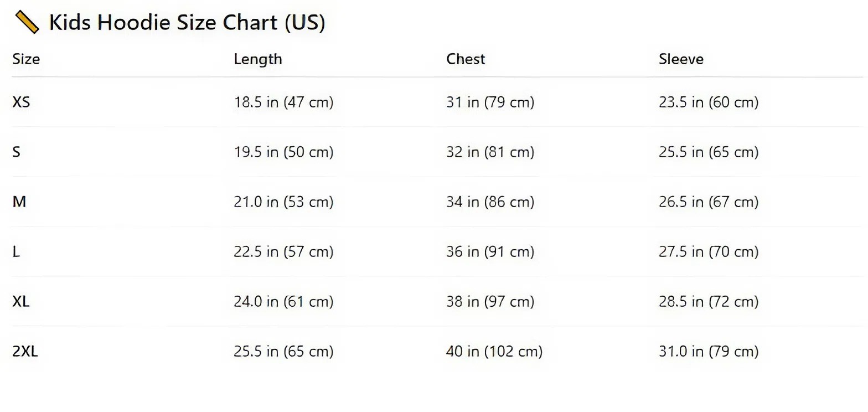The height and width of the screenshot is (412, 868).
Task: Click the XL chest value 38 in
Action: [x=490, y=302]
